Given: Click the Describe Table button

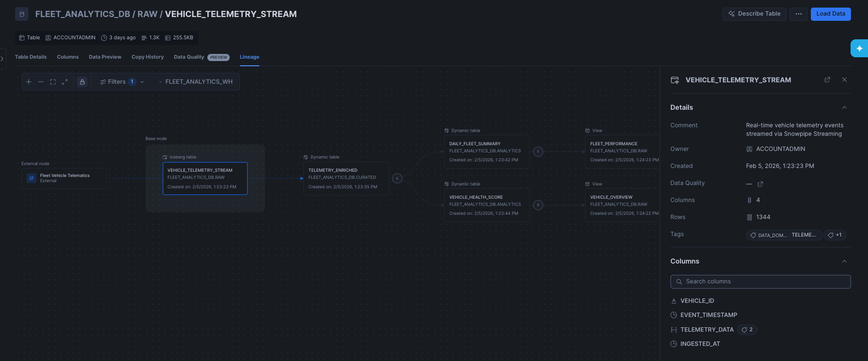Looking at the screenshot, I should (x=754, y=14).
